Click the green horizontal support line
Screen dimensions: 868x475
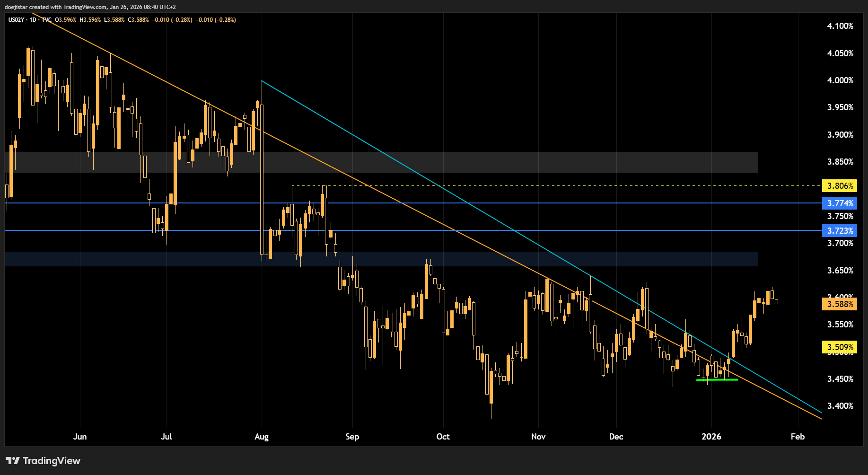(717, 380)
